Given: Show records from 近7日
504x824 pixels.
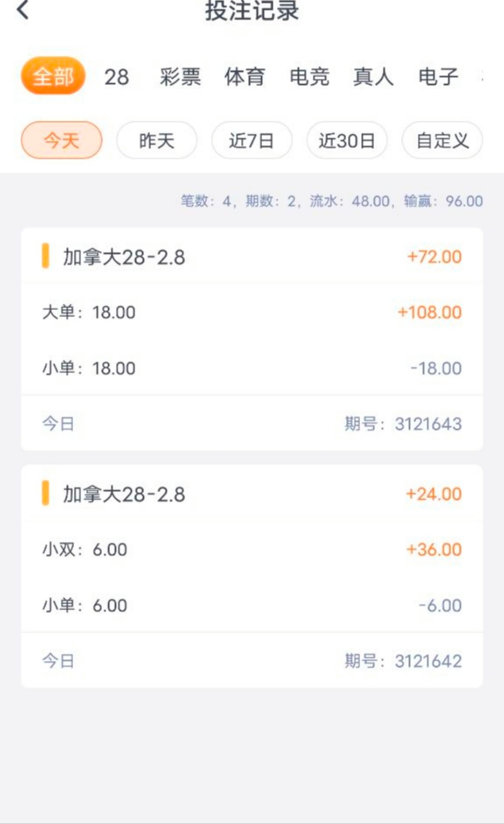Looking at the screenshot, I should point(252,140).
